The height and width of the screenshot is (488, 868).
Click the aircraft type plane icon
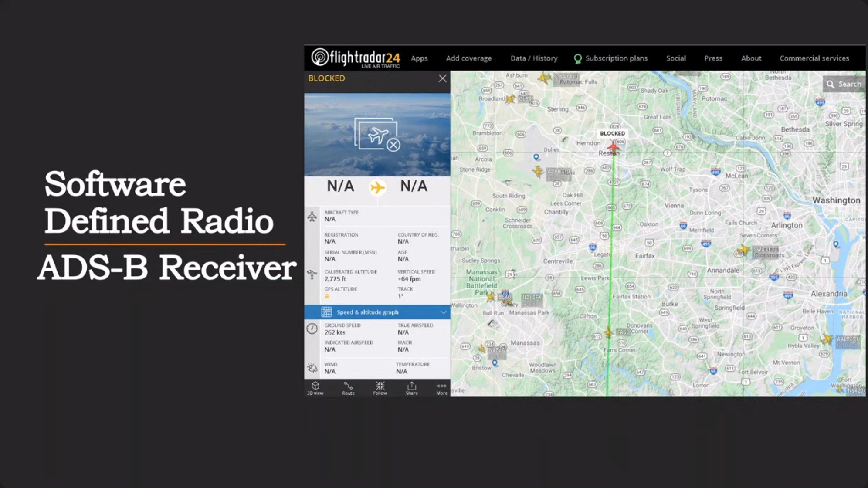pos(312,216)
